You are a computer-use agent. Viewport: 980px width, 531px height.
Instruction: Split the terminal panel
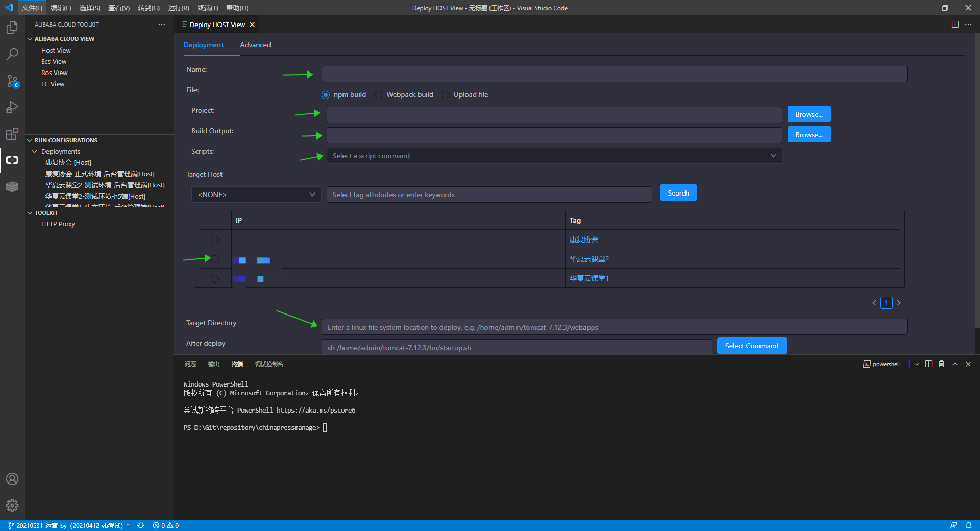928,364
